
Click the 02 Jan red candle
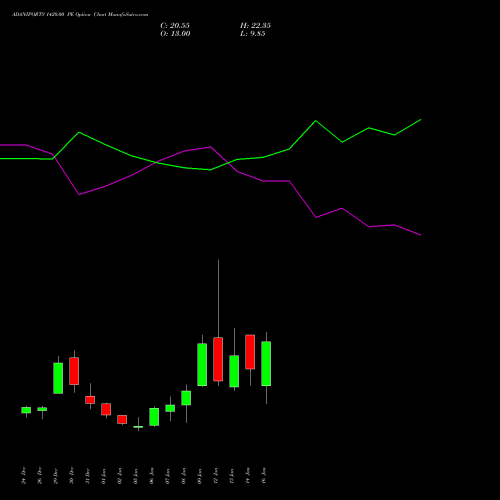pyautogui.click(x=122, y=419)
